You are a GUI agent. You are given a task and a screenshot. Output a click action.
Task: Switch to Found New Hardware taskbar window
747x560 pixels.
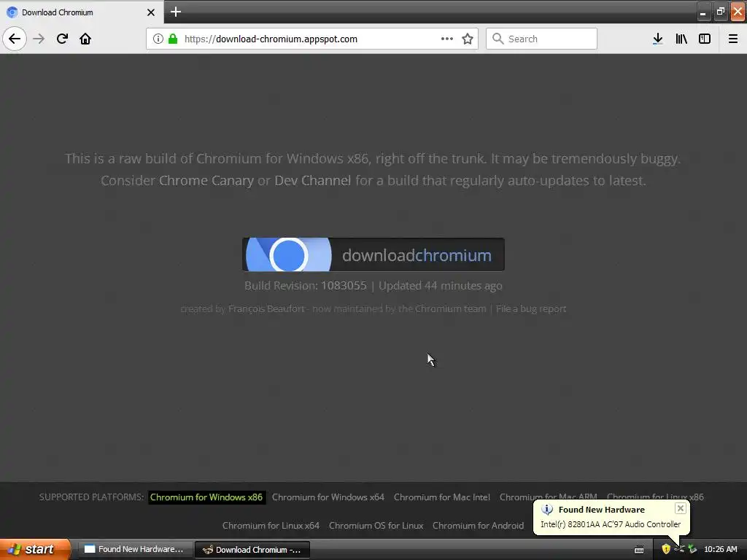[135, 550]
